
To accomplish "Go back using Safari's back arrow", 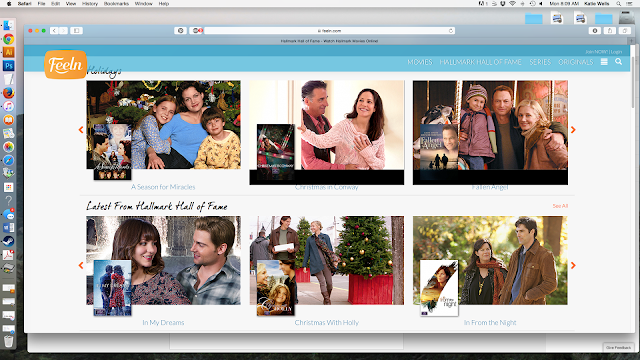I will pos(54,31).
